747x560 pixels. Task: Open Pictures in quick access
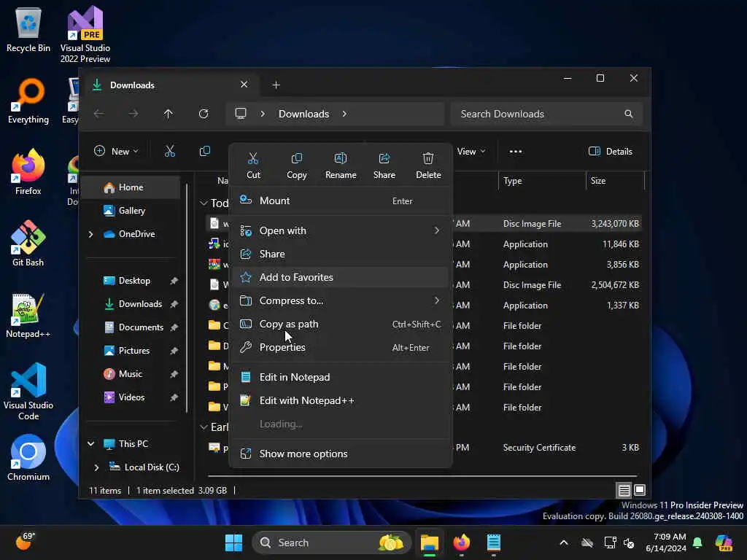pyautogui.click(x=134, y=351)
